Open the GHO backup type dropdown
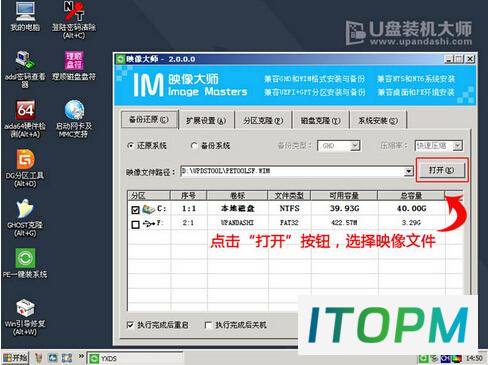488x365 pixels. pyautogui.click(x=355, y=146)
